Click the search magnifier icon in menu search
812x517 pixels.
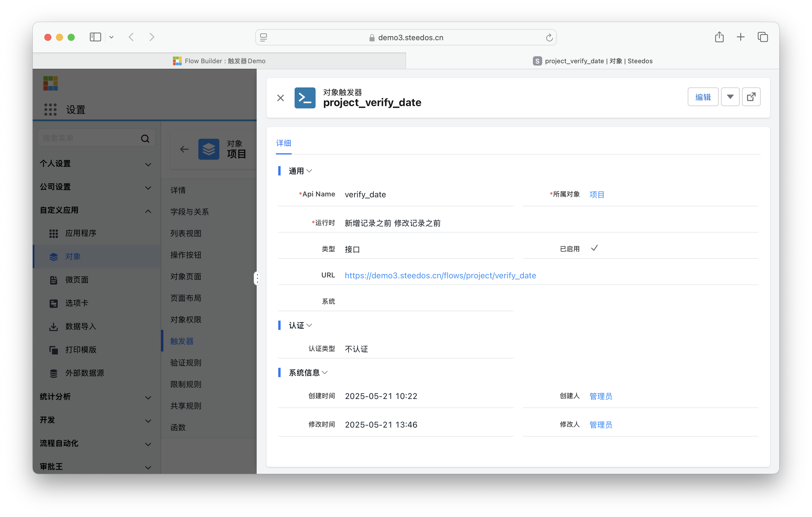click(x=145, y=138)
